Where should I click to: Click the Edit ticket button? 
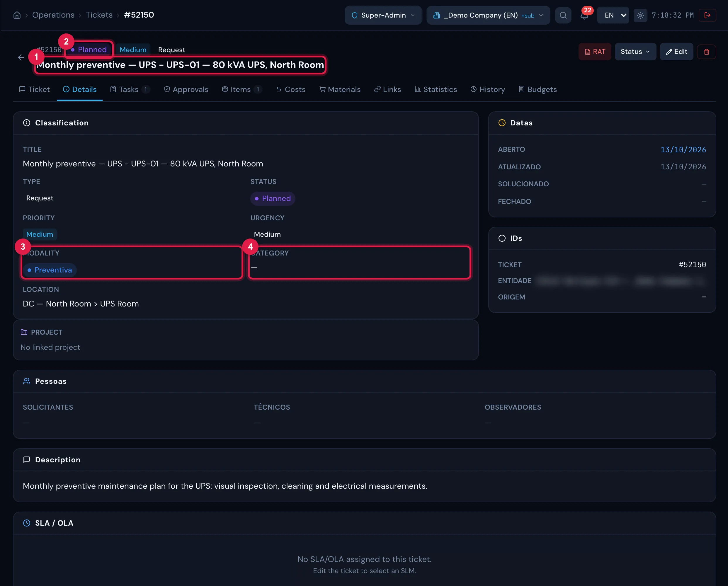(676, 52)
